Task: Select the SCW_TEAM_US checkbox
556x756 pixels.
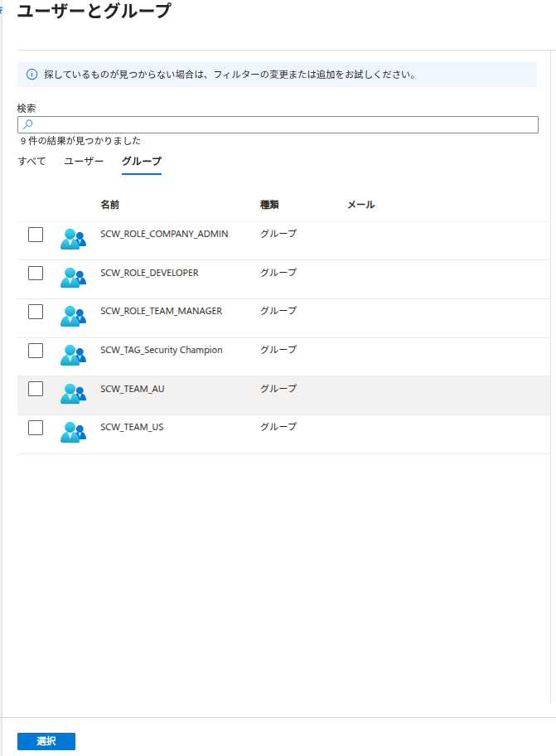Action: pyautogui.click(x=36, y=428)
